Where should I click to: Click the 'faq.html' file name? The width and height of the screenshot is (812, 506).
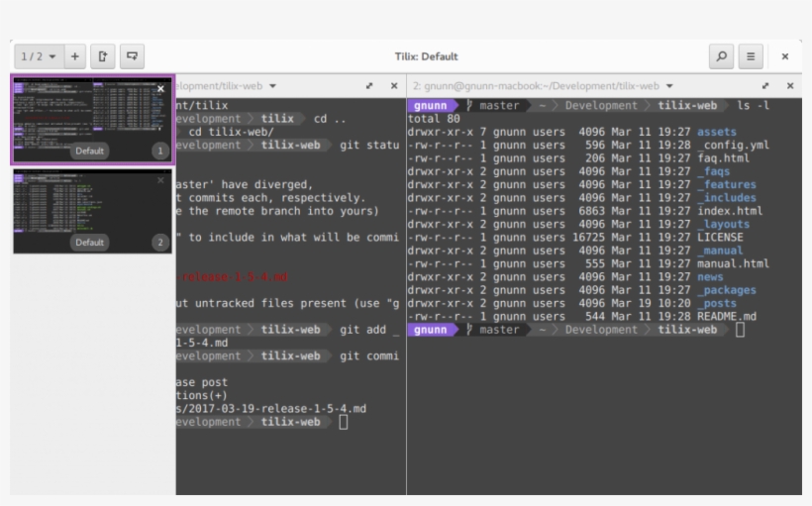click(x=724, y=158)
